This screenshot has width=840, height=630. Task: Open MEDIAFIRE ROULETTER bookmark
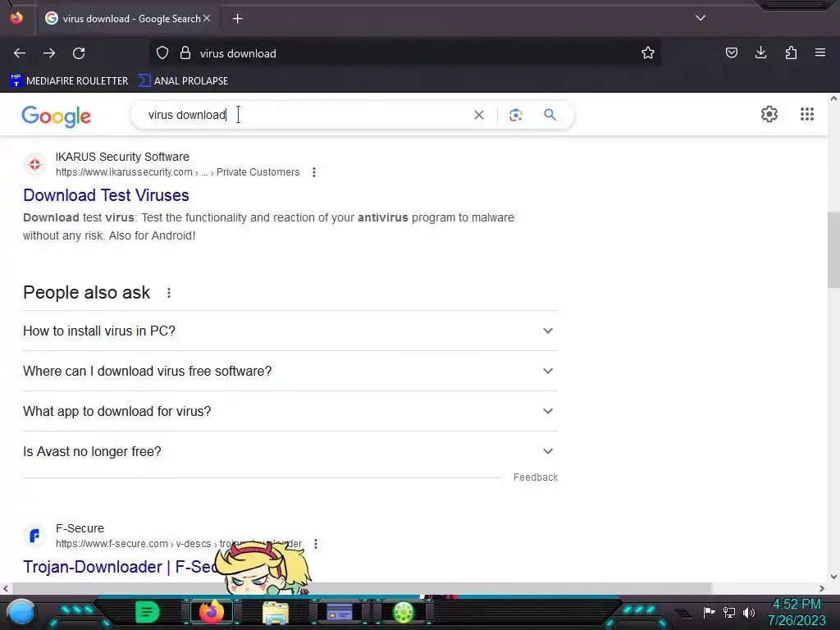69,81
